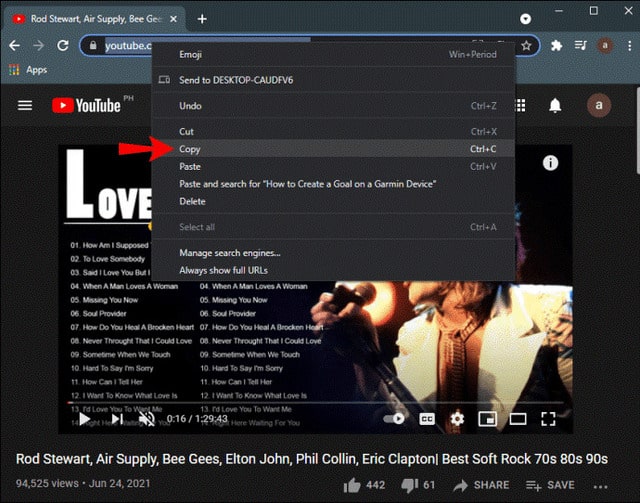
Task: Open YouTube notifications bell
Action: [x=555, y=106]
